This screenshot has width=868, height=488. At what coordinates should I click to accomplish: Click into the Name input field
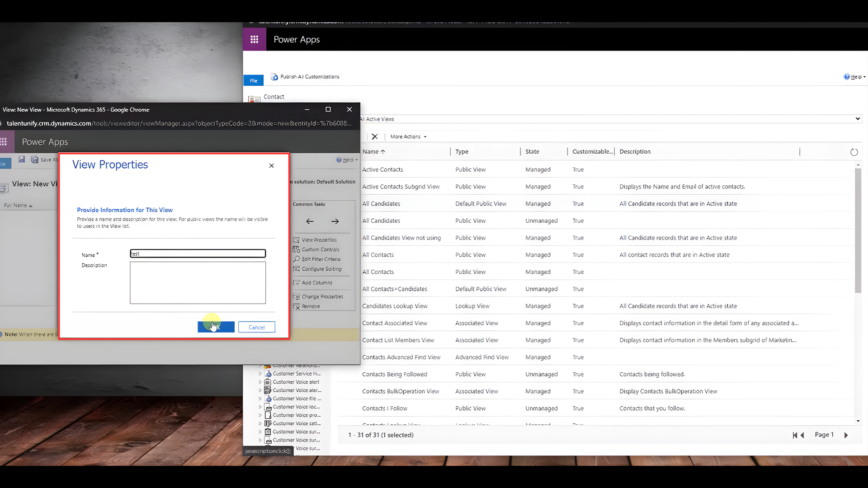[198, 253]
